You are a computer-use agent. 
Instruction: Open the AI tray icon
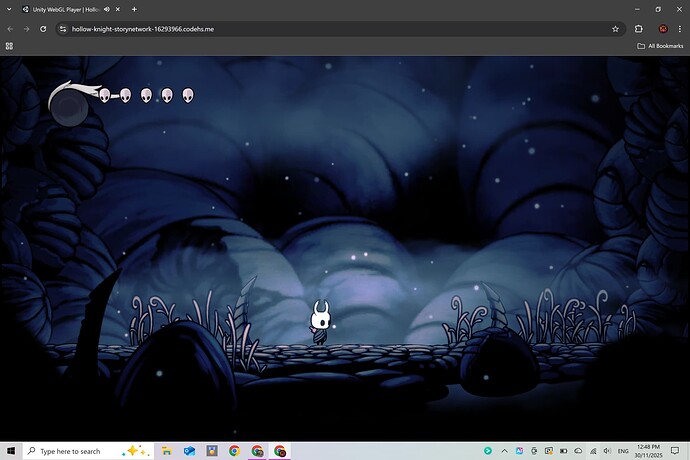click(519, 451)
